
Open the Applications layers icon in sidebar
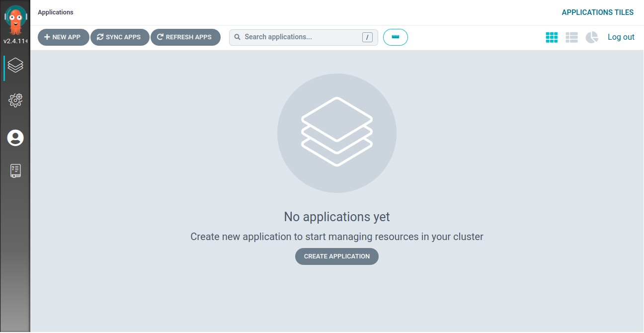pyautogui.click(x=15, y=66)
